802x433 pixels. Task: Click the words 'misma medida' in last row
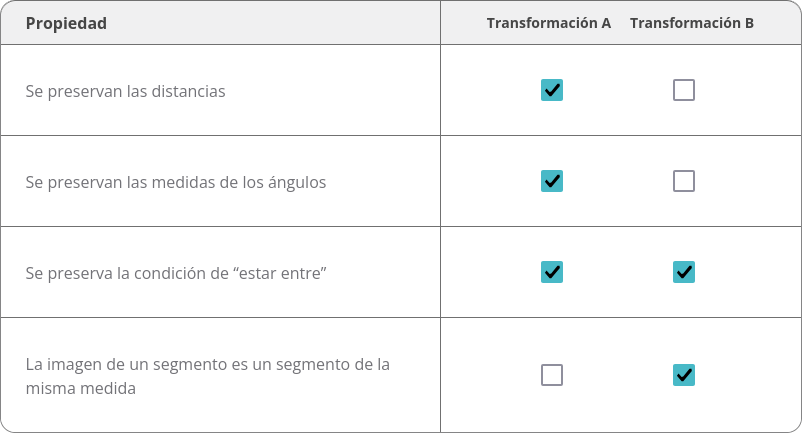[x=81, y=388]
